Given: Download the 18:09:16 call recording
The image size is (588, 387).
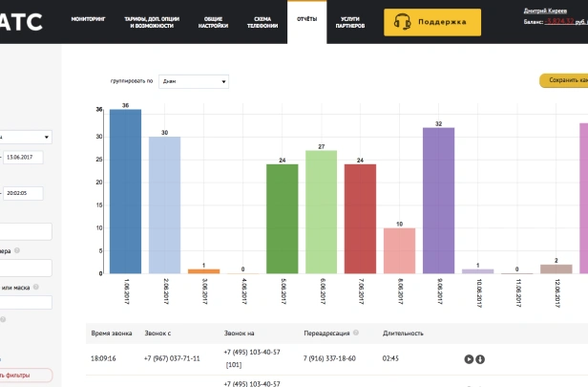Looking at the screenshot, I should (480, 359).
